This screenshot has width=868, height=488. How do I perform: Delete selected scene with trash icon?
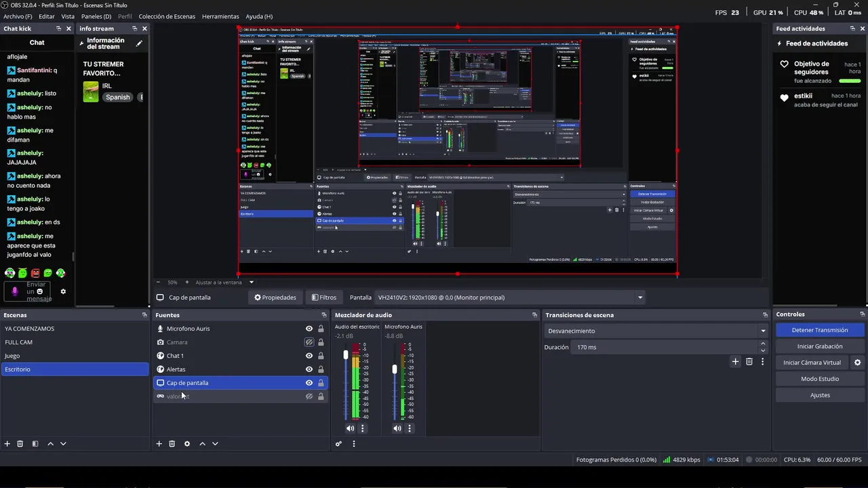(20, 444)
